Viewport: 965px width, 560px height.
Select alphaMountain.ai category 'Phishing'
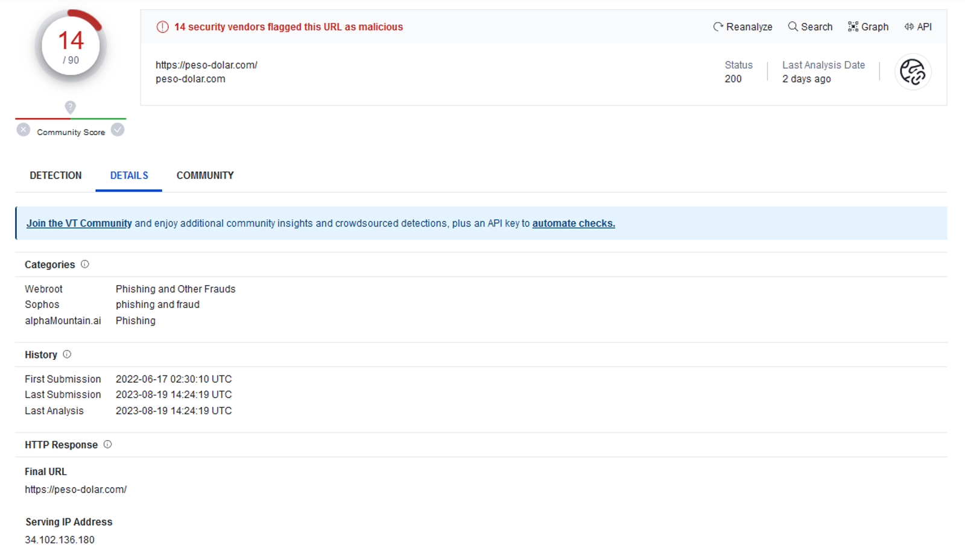[x=136, y=321]
